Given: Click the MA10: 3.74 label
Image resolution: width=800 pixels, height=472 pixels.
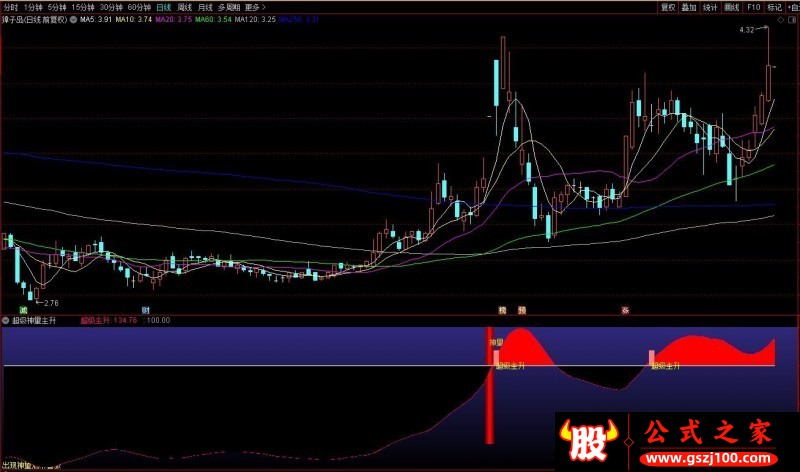Looking at the screenshot, I should (134, 19).
